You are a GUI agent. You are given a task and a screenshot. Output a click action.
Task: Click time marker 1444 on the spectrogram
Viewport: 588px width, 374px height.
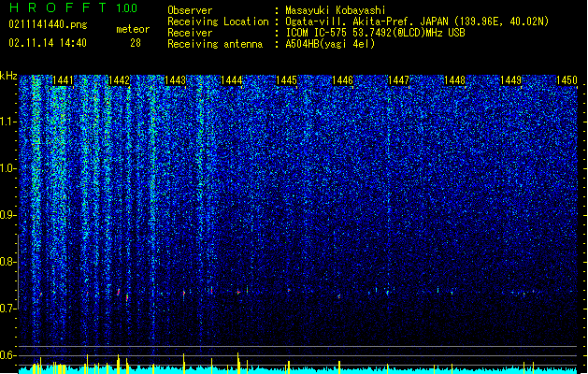232,80
